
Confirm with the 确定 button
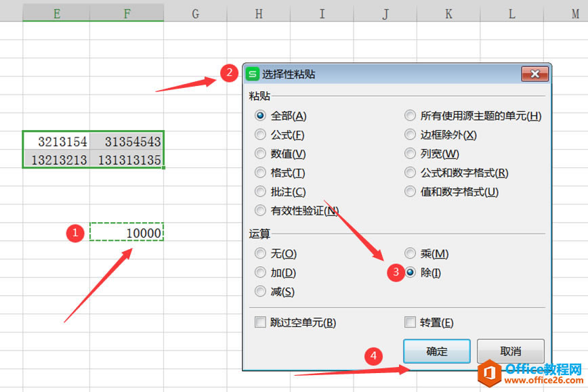pos(436,351)
